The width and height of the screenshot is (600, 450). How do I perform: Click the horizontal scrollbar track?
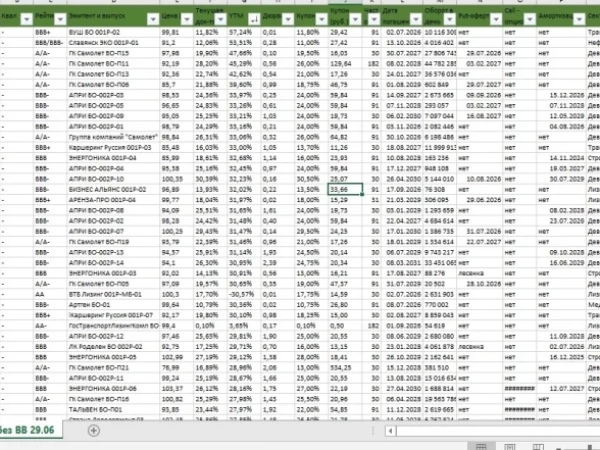(x=497, y=431)
